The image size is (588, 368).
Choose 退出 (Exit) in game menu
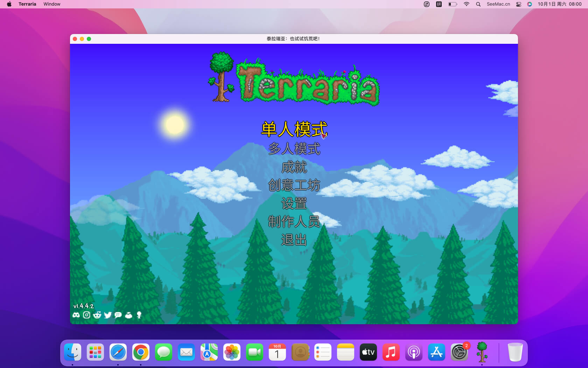pyautogui.click(x=294, y=240)
